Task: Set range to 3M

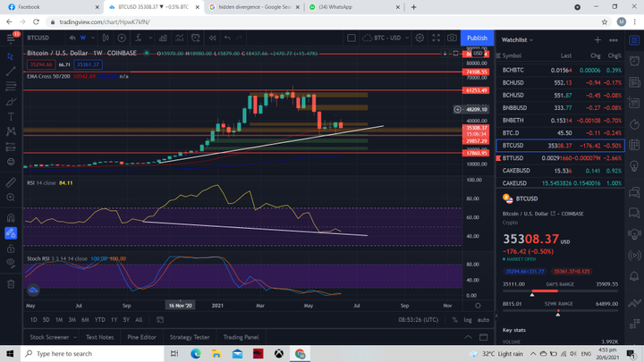Action: click(72, 320)
